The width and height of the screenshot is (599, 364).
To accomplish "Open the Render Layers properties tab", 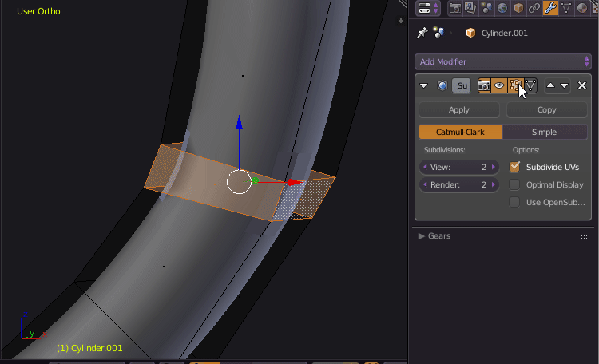I will coord(470,8).
